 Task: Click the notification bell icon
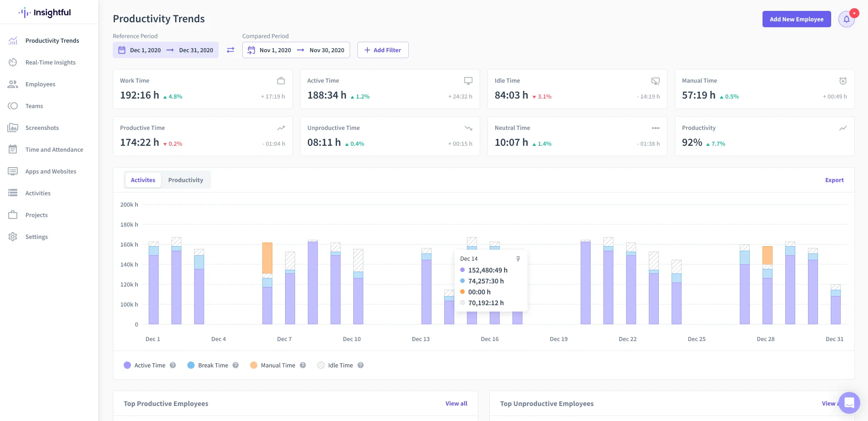pos(846,19)
